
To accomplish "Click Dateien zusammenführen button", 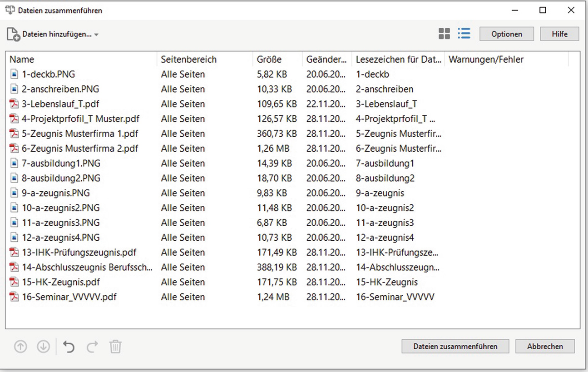I will click(x=455, y=347).
